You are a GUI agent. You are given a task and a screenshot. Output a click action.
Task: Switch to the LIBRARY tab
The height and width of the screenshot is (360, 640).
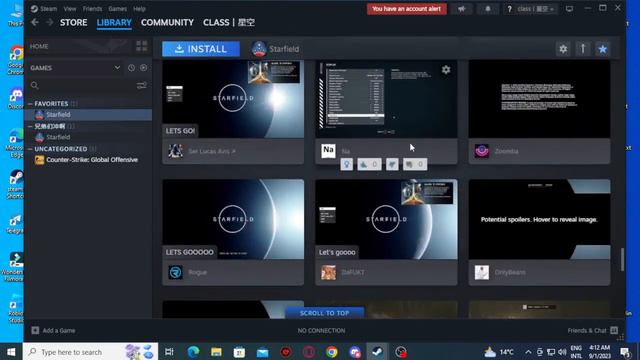114,22
